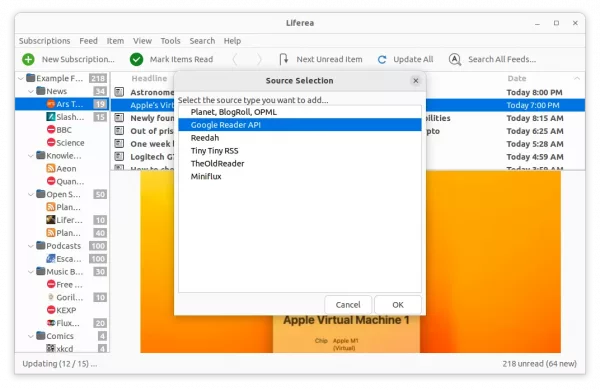Click the green New Subscription plus icon
This screenshot has width=600, height=390.
tap(28, 59)
